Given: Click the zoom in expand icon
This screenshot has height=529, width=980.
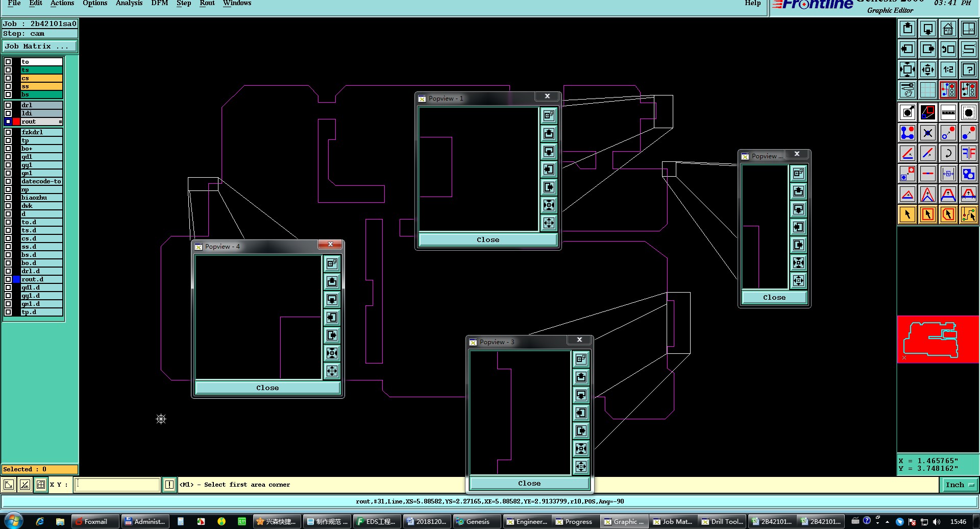Looking at the screenshot, I should click(908, 69).
